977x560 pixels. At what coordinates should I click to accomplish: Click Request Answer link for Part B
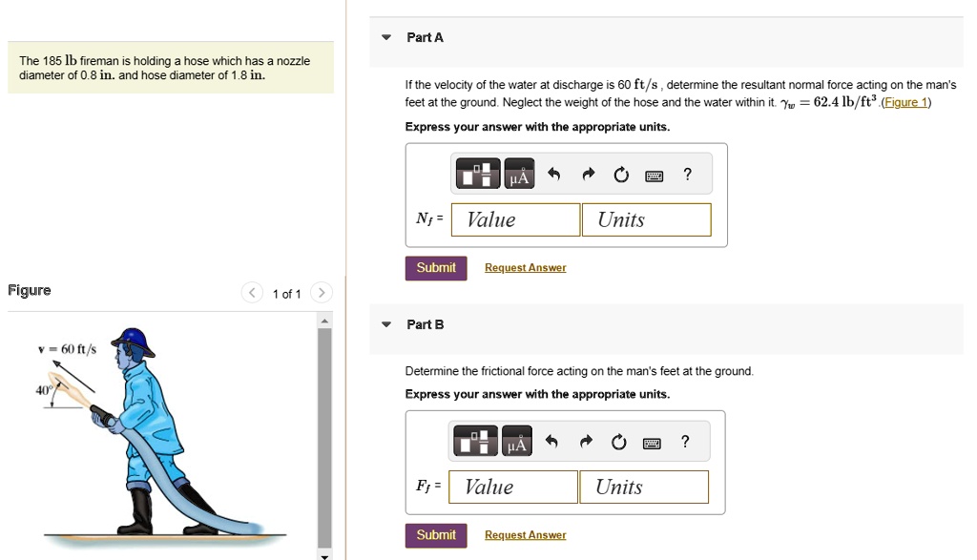pyautogui.click(x=525, y=535)
